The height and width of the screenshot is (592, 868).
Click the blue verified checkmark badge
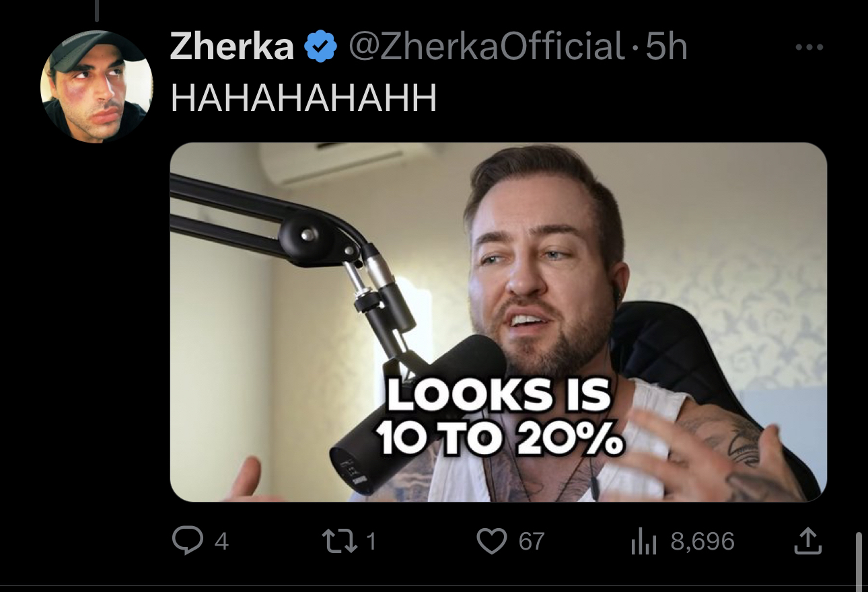tap(321, 48)
